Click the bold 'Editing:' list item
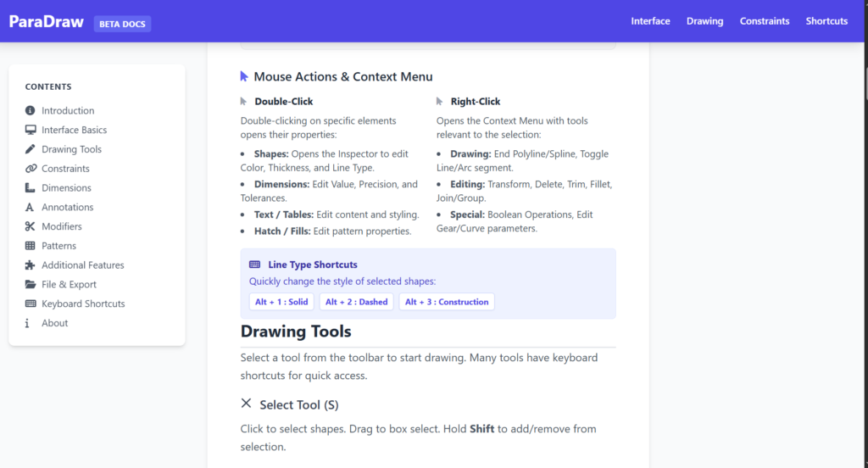The width and height of the screenshot is (868, 468). click(x=467, y=184)
